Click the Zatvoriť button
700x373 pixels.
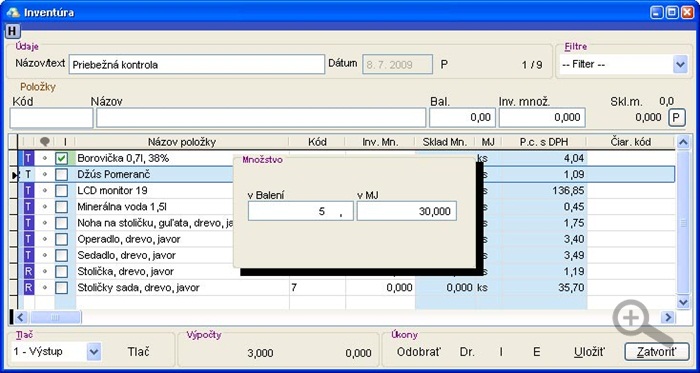(656, 352)
